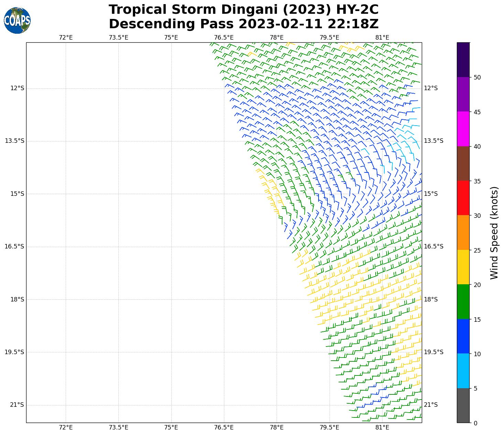Click the 78°E label on bottom axis
Viewport: 504px width, 435px height.
pos(277,427)
